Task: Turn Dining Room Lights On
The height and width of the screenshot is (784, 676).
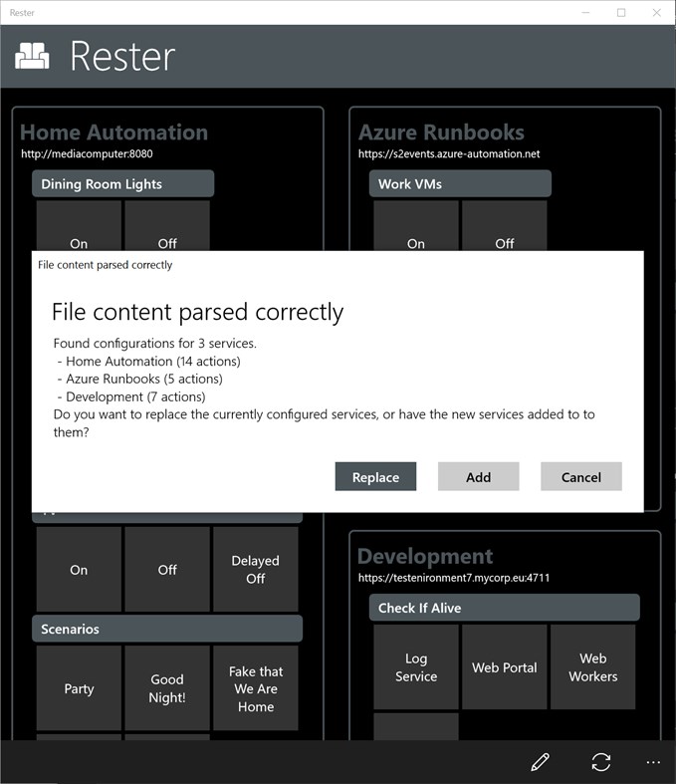Action: tap(79, 226)
